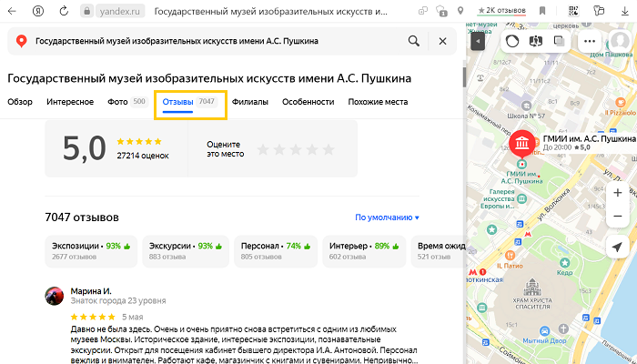
Task: Click the search magnifier icon
Action: coord(414,41)
